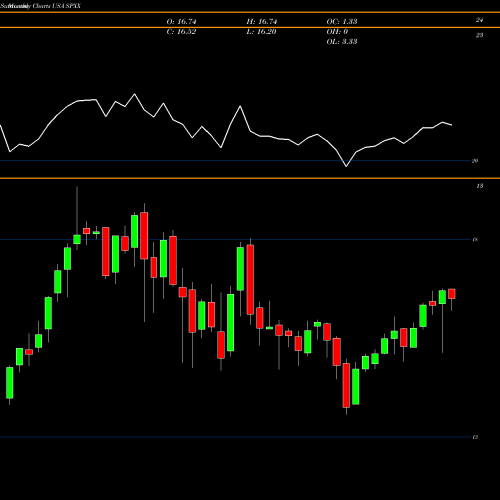Click the open price value O: 16.74
This screenshot has width=500, height=500.
[181, 22]
